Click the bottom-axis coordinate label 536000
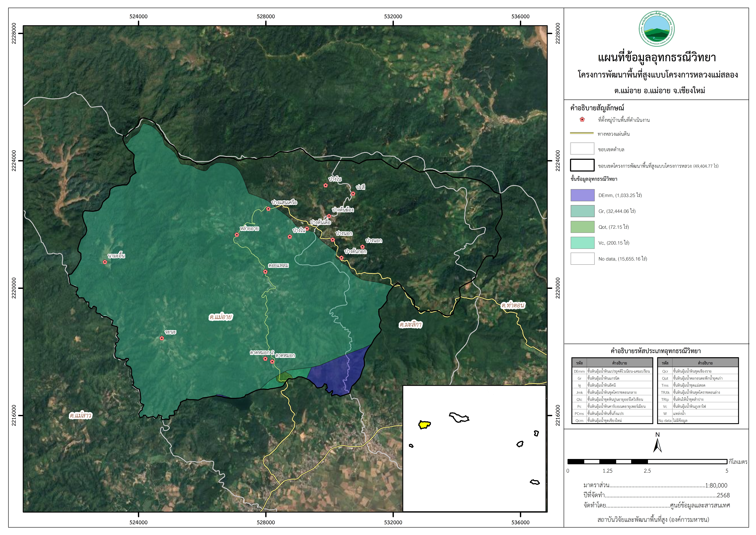756x535 pixels. [x=520, y=522]
